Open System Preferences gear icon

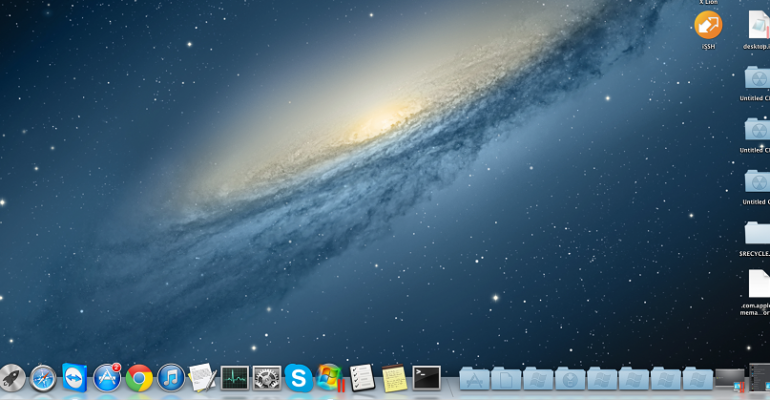click(267, 378)
